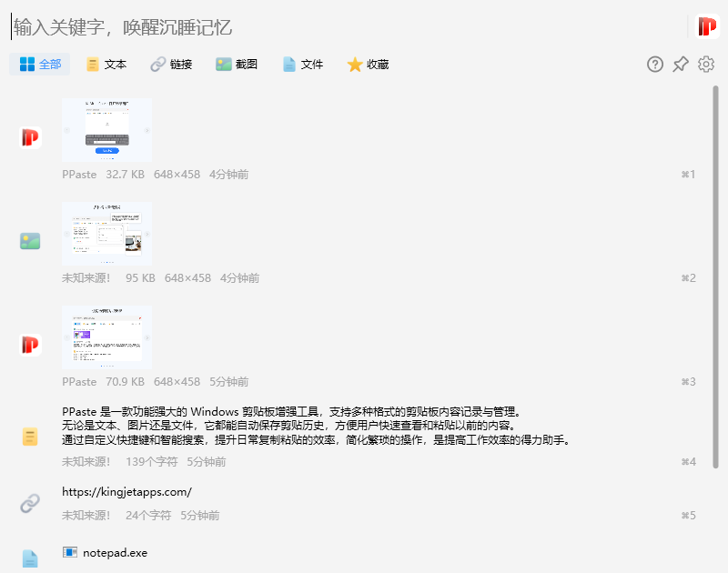
Task: Open the link https://kingjetapps.com/
Action: [x=126, y=491]
